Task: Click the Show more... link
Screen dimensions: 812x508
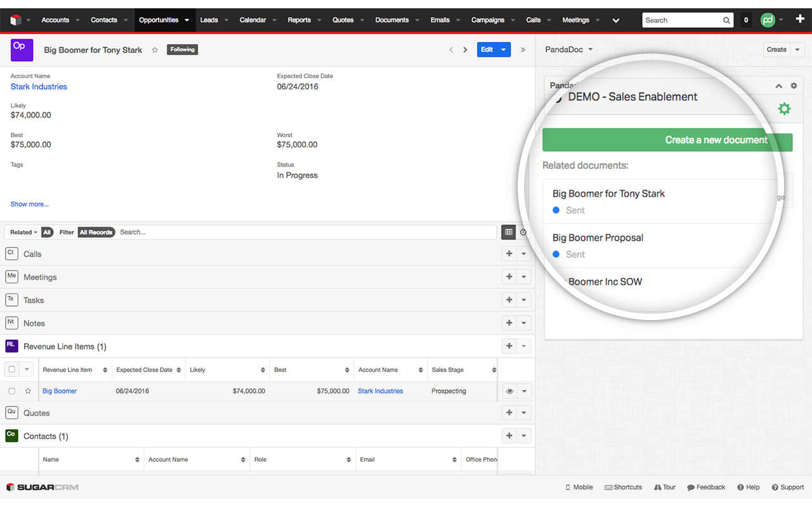Action: tap(30, 204)
